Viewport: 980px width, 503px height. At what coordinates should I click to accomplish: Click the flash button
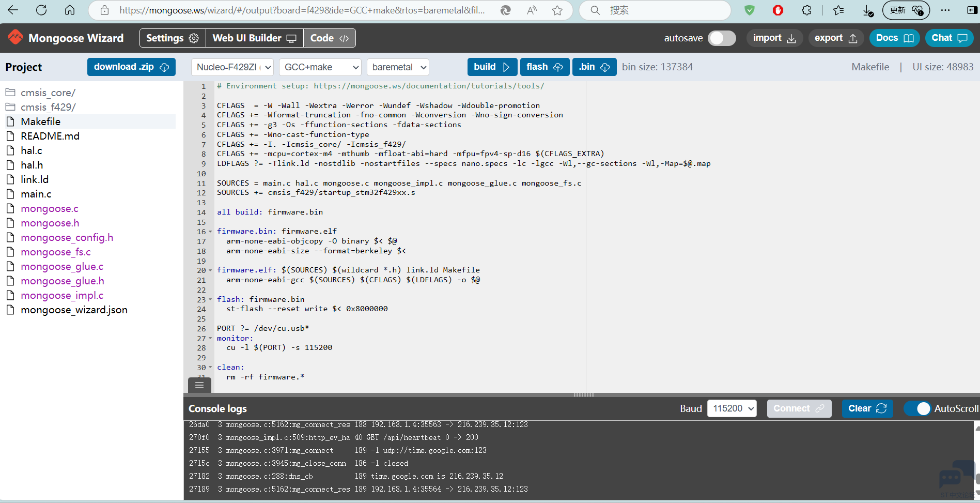[545, 67]
